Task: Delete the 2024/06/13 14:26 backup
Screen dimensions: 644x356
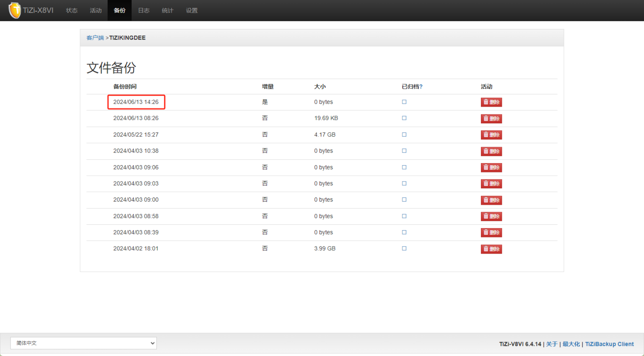Action: [491, 102]
